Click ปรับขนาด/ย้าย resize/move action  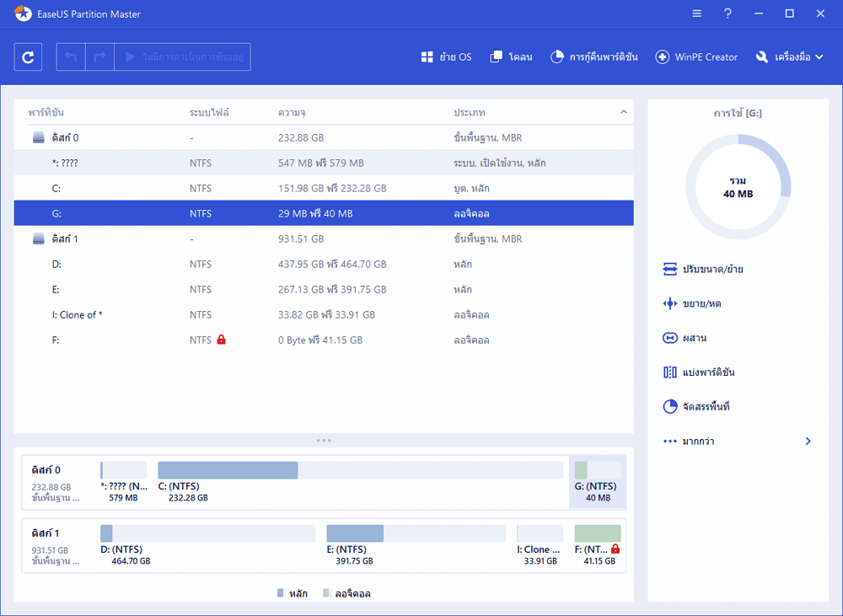pos(703,269)
